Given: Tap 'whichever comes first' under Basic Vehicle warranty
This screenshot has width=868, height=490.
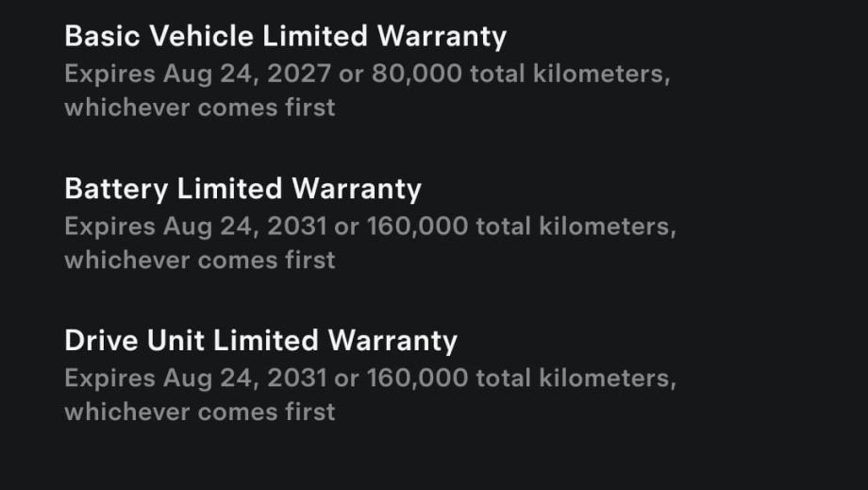Looking at the screenshot, I should [199, 108].
